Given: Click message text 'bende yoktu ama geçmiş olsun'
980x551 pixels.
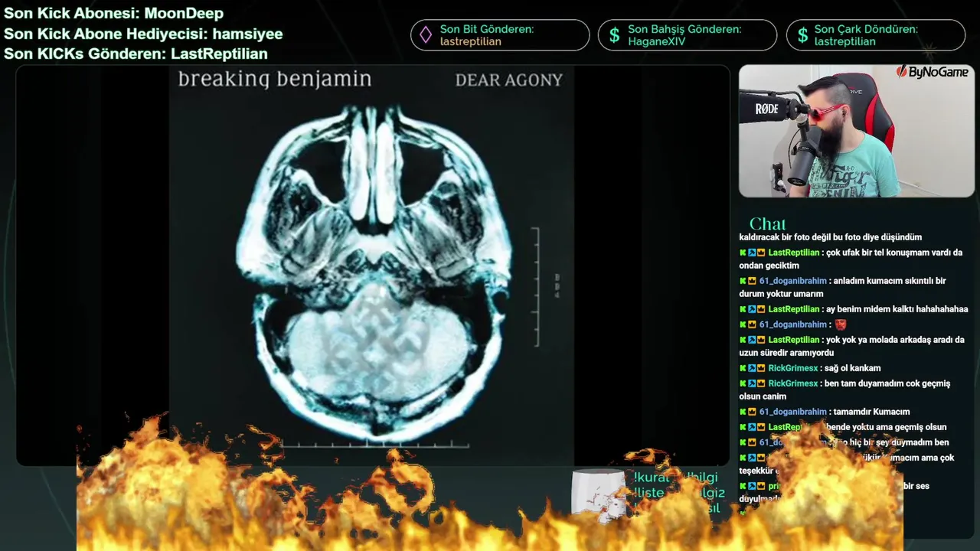Looking at the screenshot, I should 885,427.
